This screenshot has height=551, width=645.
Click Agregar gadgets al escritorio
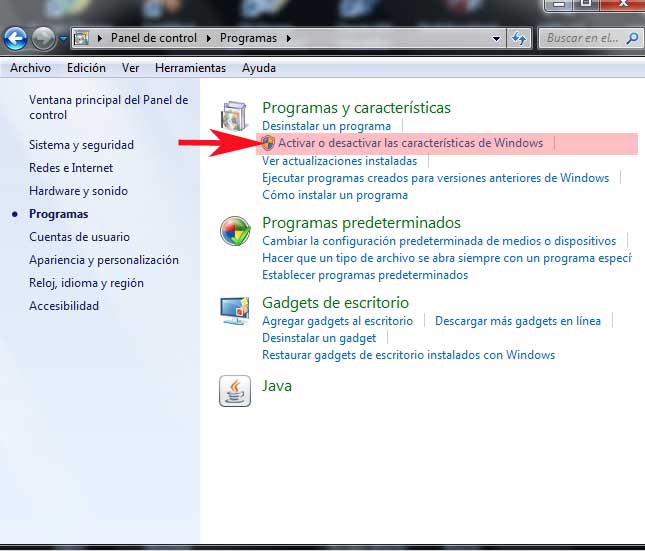click(337, 321)
